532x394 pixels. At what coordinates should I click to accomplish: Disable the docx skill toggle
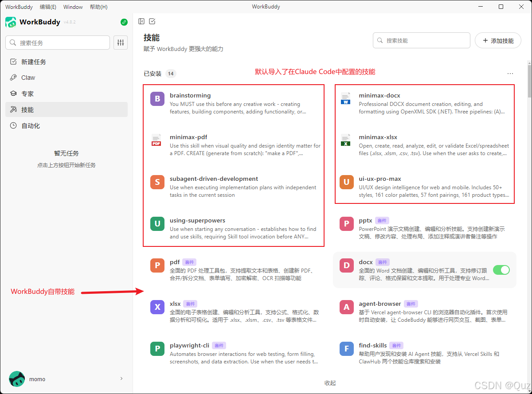pyautogui.click(x=501, y=270)
